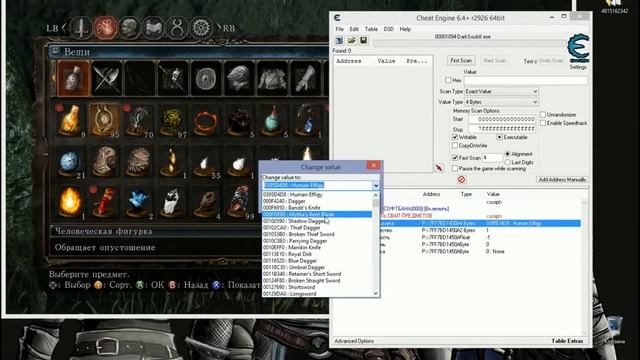Select the chest armor category icon

point(272,78)
